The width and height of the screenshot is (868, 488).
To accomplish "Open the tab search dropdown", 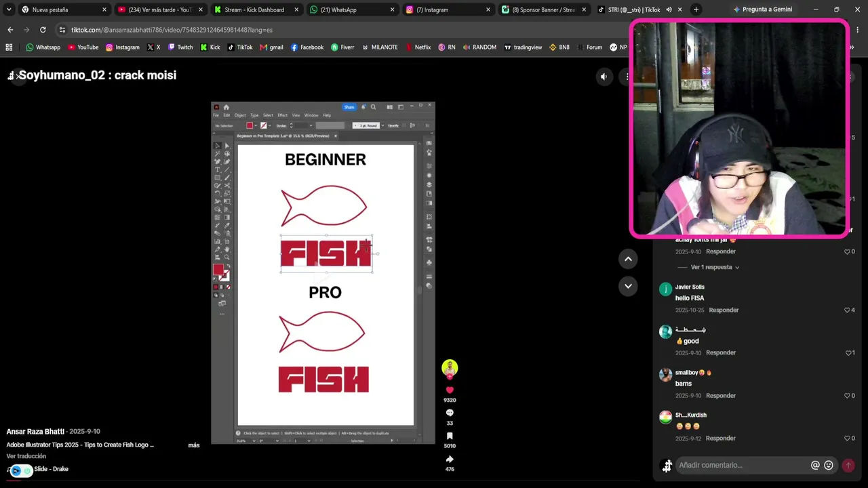I will [9, 9].
